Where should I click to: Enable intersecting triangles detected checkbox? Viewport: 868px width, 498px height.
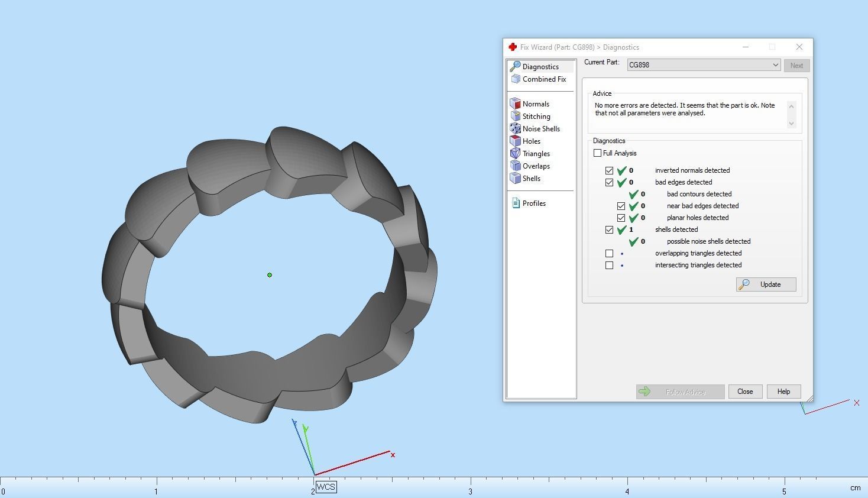[x=609, y=265]
